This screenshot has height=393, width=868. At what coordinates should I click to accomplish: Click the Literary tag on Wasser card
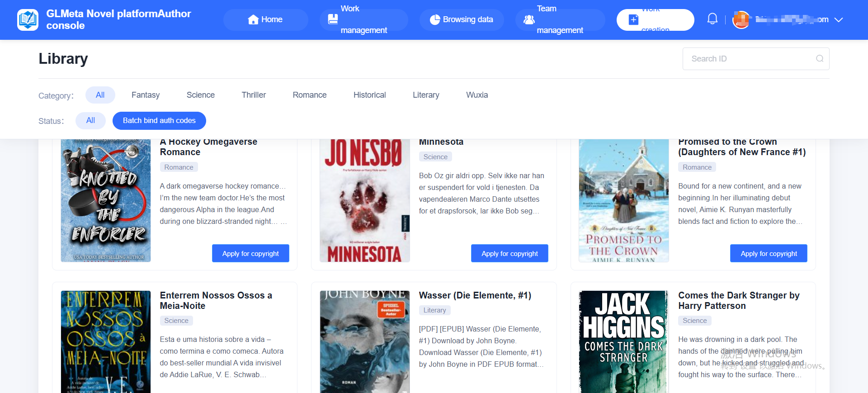tap(434, 310)
